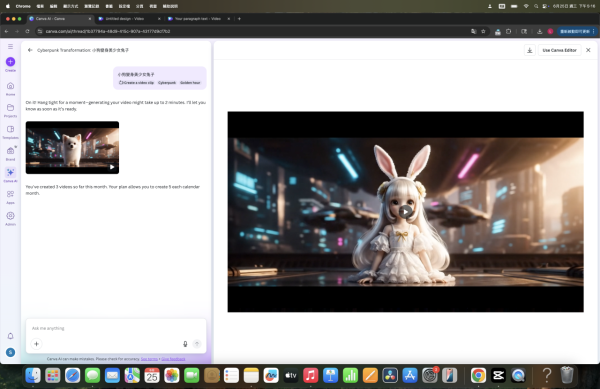Open the See terms link
Image resolution: width=600 pixels, height=389 pixels.
click(x=149, y=359)
